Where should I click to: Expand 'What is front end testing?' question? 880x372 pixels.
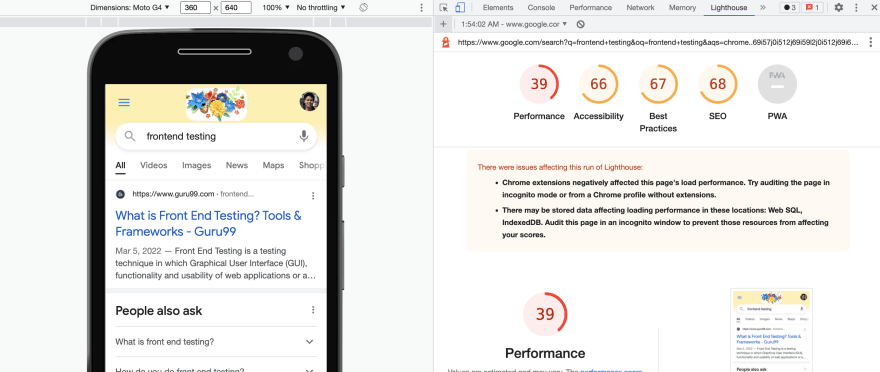point(216,342)
